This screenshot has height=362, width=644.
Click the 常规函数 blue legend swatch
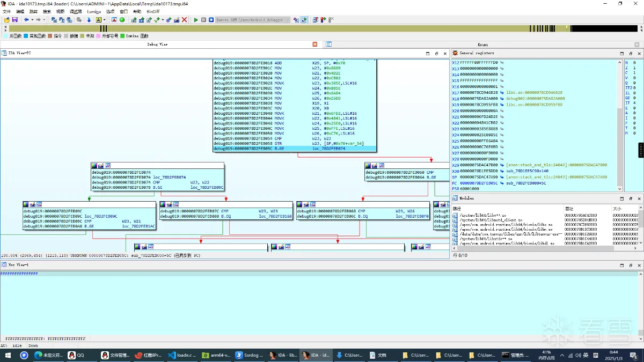point(26,36)
